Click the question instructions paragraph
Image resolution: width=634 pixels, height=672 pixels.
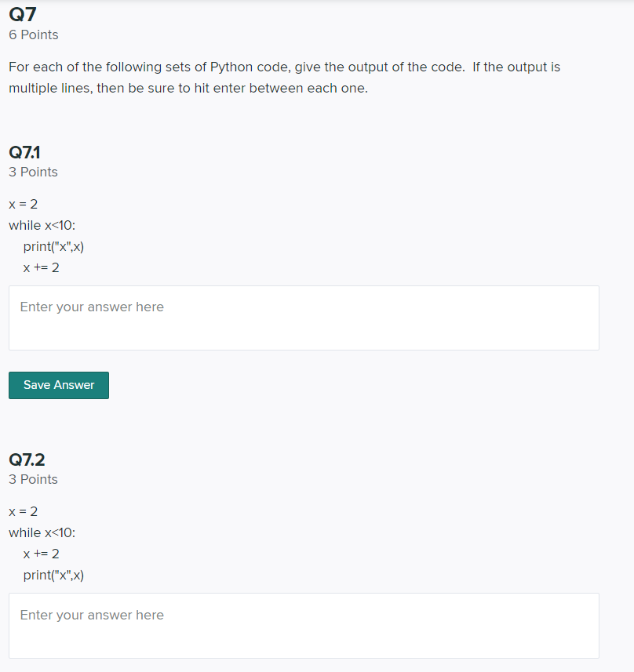[284, 78]
